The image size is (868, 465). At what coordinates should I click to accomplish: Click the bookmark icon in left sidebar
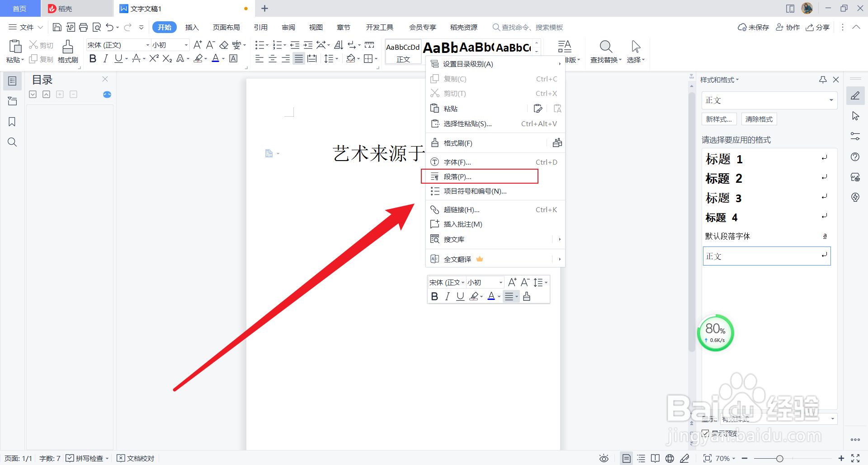point(12,122)
